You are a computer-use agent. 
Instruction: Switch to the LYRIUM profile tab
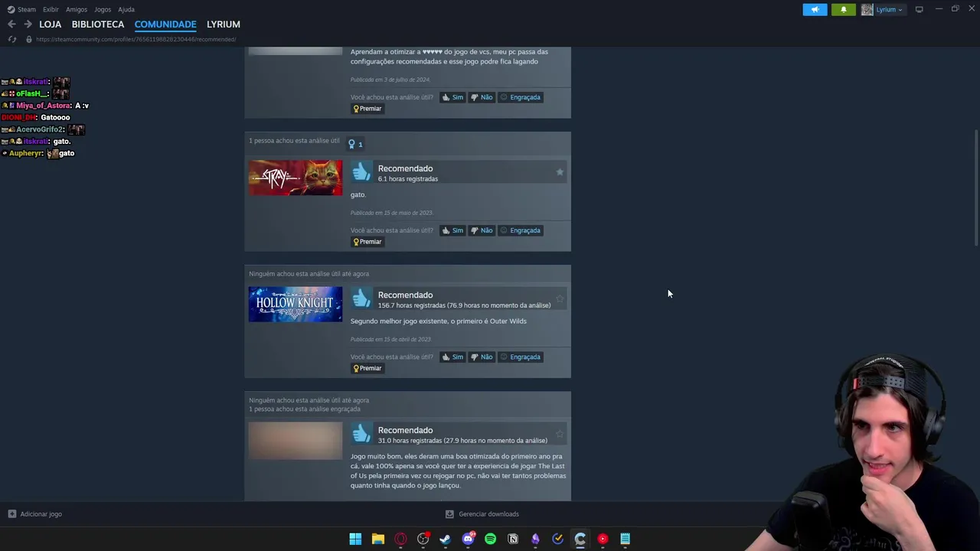click(x=224, y=24)
